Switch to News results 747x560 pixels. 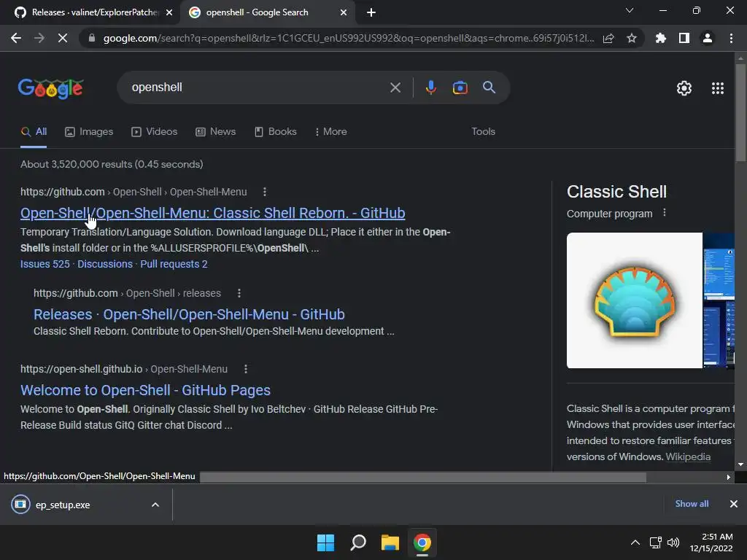216,132
